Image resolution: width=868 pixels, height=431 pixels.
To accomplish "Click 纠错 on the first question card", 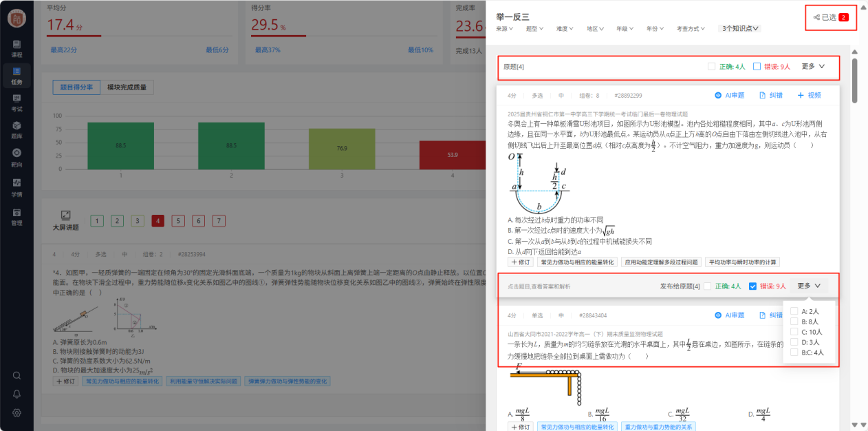I will [770, 95].
